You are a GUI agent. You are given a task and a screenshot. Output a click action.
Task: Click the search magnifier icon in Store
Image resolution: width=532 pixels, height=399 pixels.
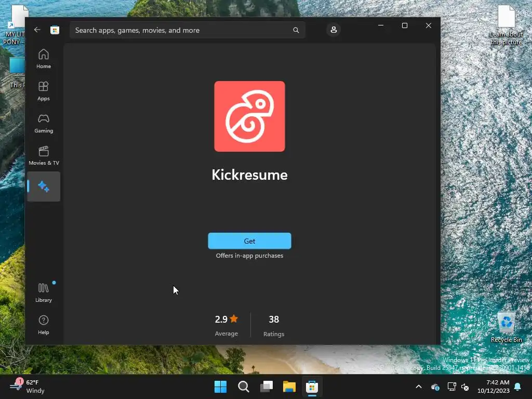click(x=296, y=30)
